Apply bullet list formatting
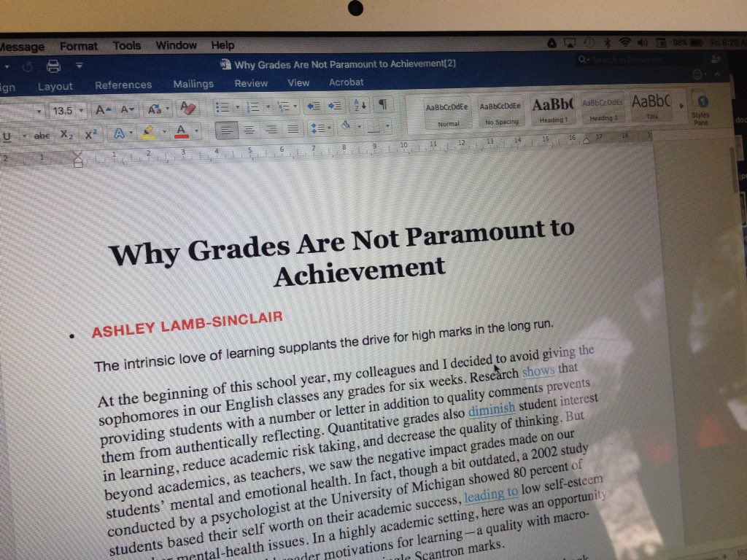This screenshot has height=560, width=747. pyautogui.click(x=222, y=108)
